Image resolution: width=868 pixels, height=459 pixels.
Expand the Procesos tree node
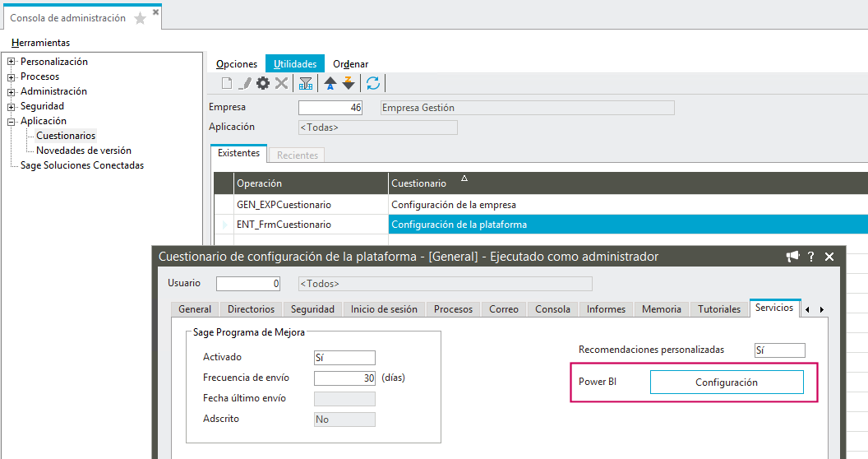pos(11,77)
